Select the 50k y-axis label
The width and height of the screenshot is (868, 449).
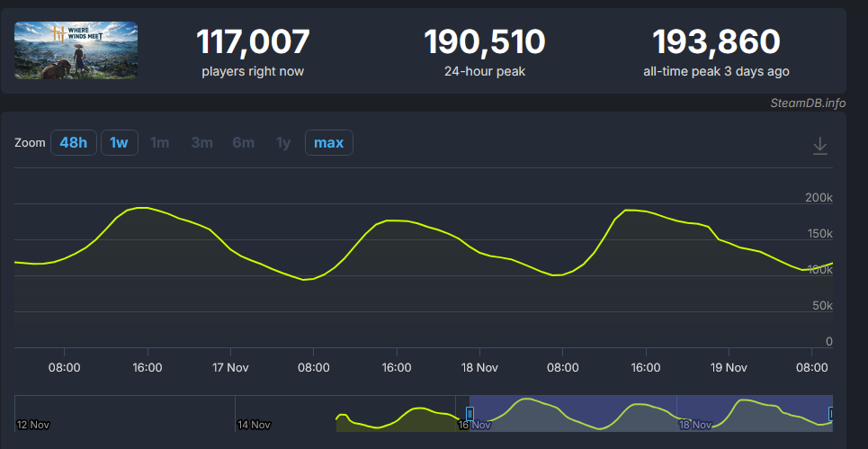(x=821, y=306)
